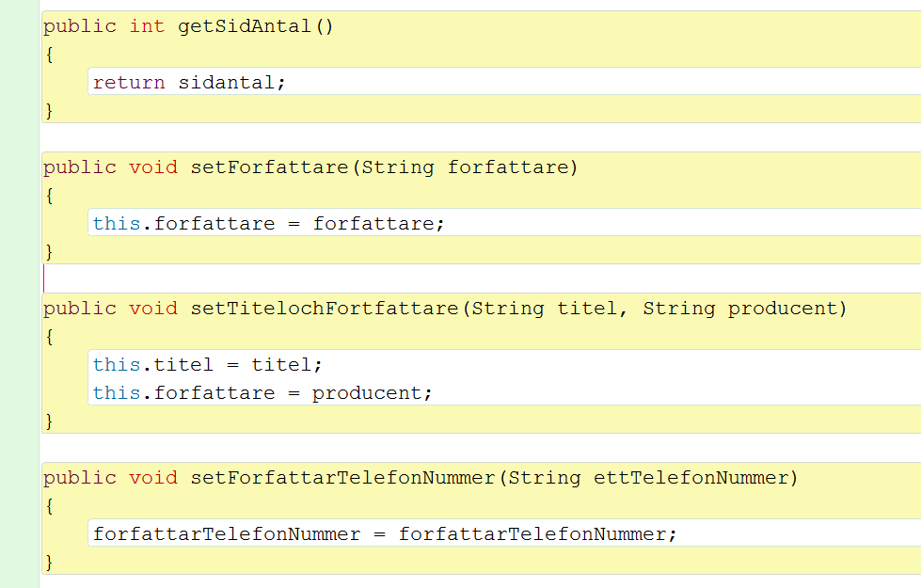Click closing brace of getSidAntal method
The height and width of the screenshot is (588, 921).
(x=49, y=110)
